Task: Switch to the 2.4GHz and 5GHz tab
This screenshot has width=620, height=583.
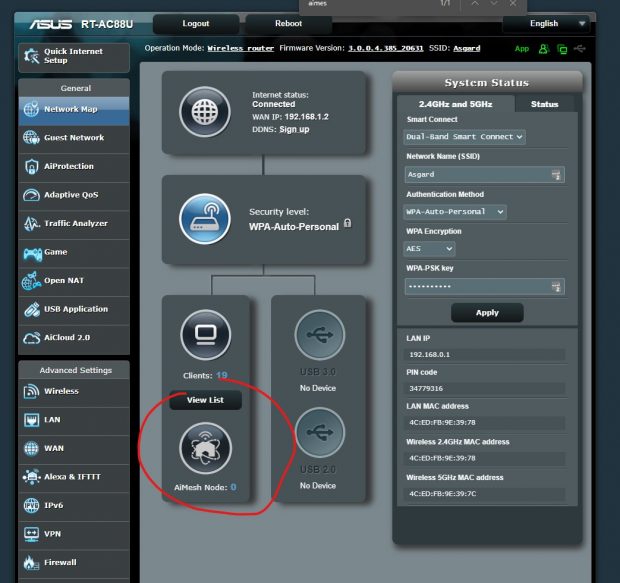Action: pyautogui.click(x=456, y=104)
